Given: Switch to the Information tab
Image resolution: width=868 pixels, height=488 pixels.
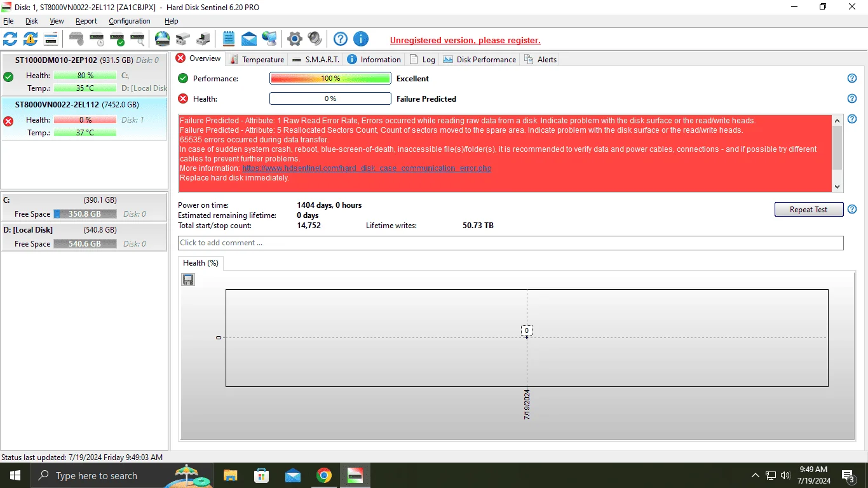Looking at the screenshot, I should tap(374, 59).
